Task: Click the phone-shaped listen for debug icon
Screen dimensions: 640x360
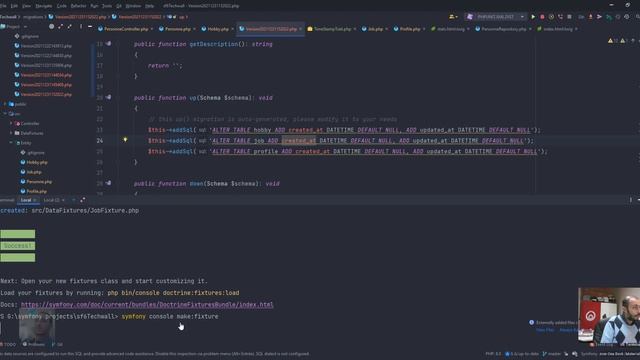Action: point(560,17)
